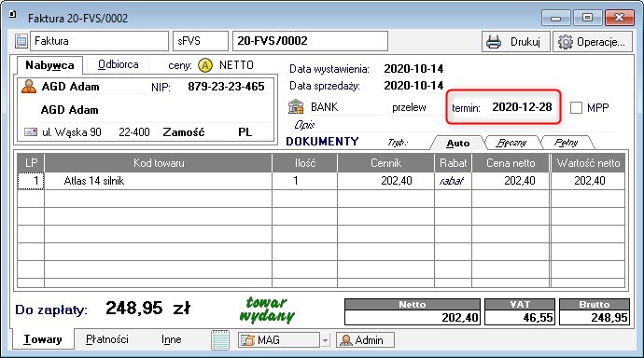Image resolution: width=644 pixels, height=358 pixels.
Task: Open the Płatności bottom tab
Action: coord(107,339)
